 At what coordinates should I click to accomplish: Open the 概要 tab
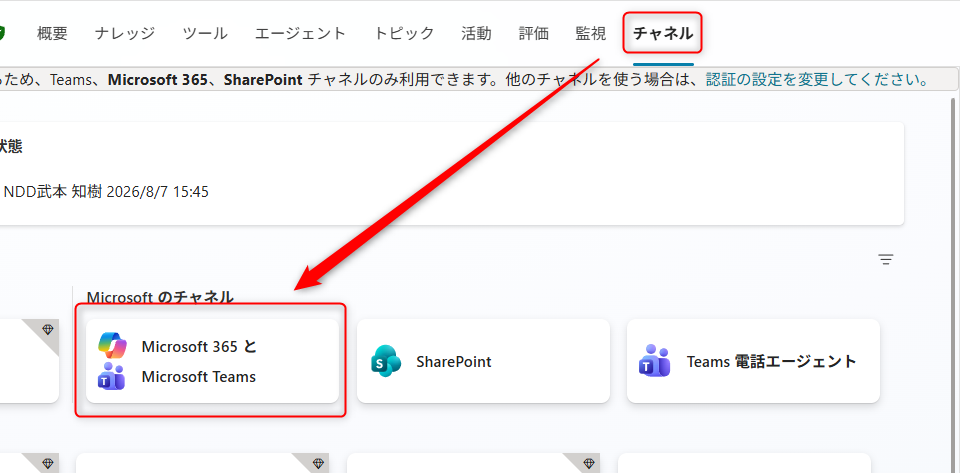[52, 34]
